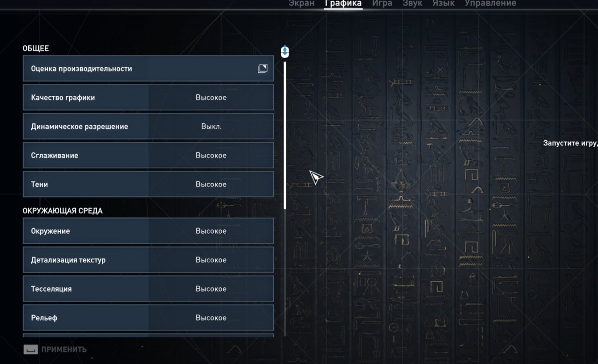The image size is (598, 364).
Task: Select the Окружение label
Action: [50, 231]
